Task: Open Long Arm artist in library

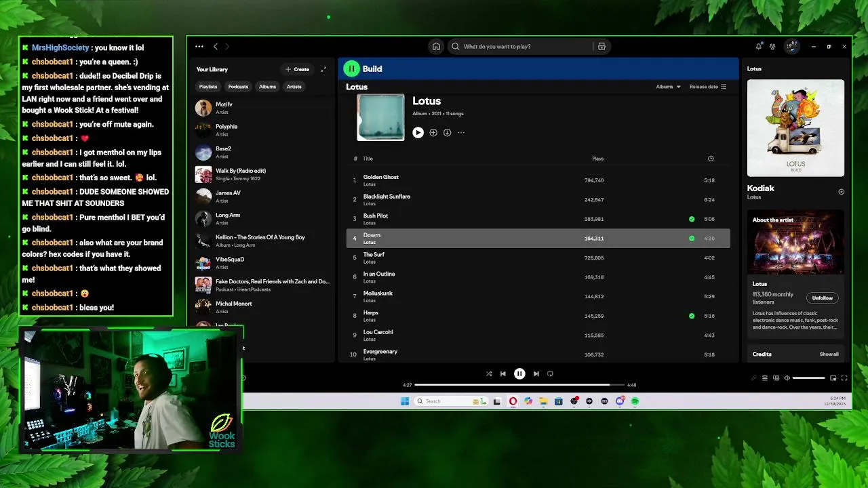Action: [262, 218]
